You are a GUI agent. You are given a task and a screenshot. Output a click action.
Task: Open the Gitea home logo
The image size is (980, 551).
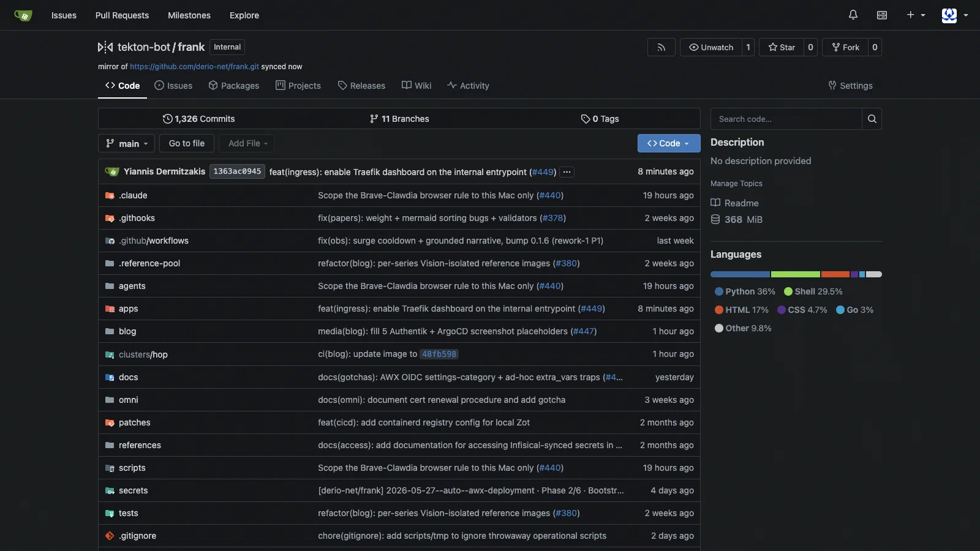click(23, 15)
